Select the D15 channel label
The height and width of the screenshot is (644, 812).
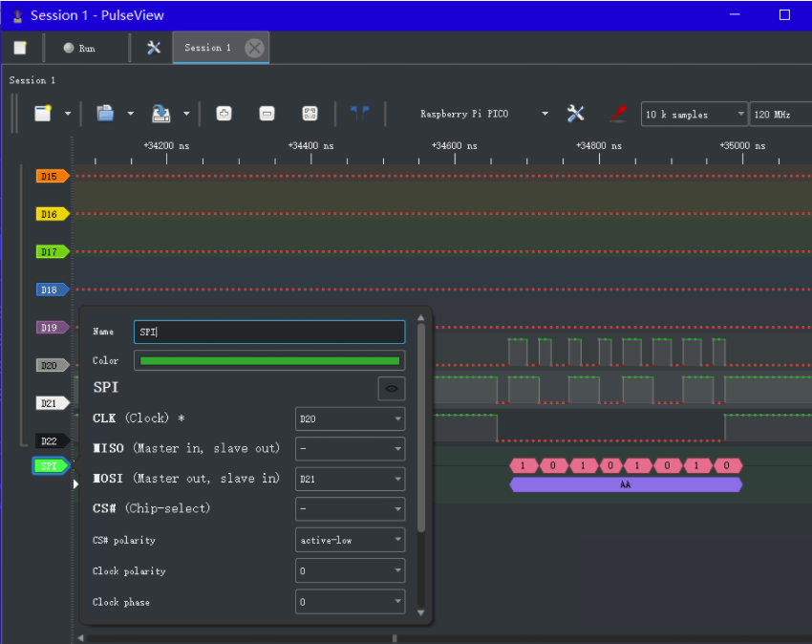50,176
